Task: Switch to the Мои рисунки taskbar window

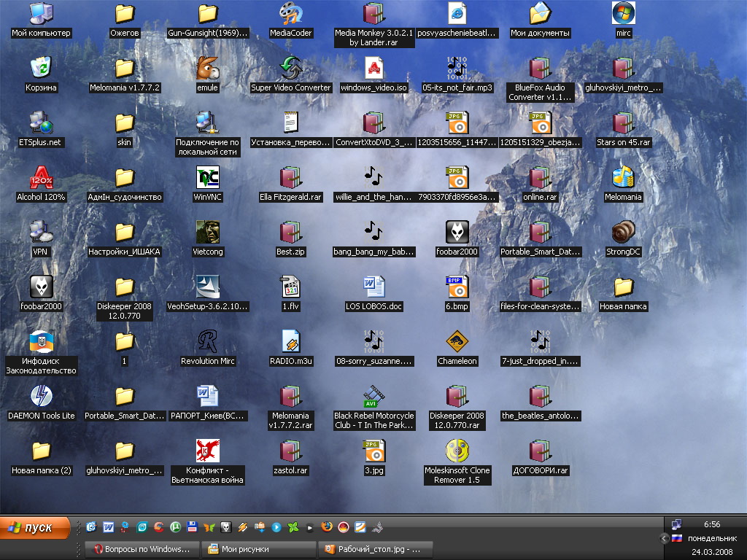Action: (258, 549)
